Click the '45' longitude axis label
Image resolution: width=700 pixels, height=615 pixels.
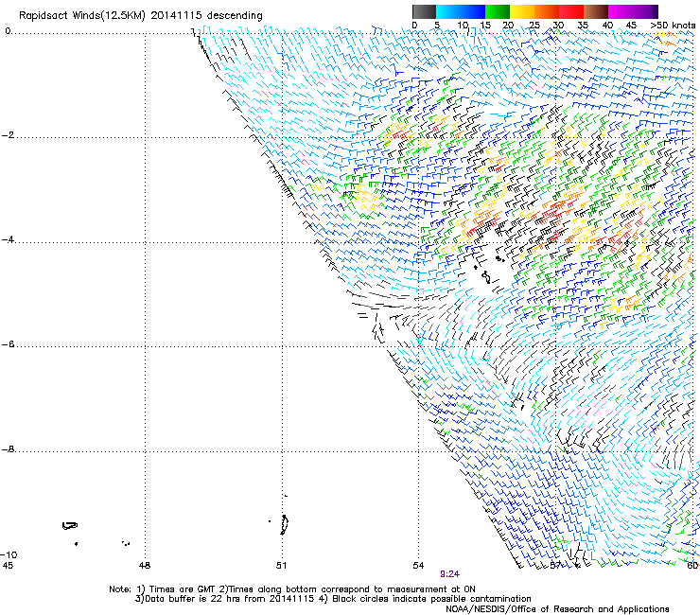pyautogui.click(x=8, y=566)
